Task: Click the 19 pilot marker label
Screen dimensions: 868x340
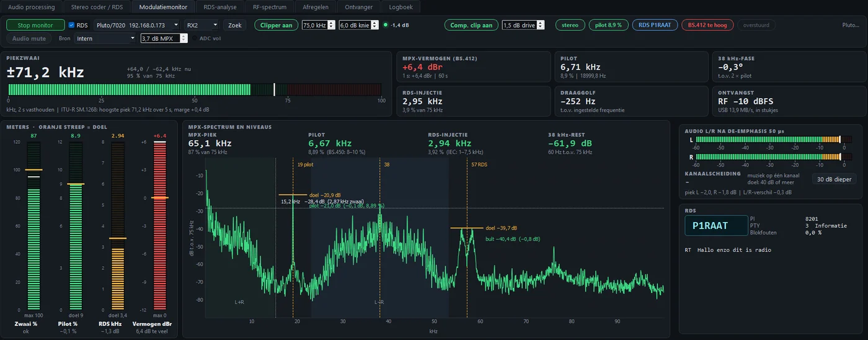Action: pyautogui.click(x=305, y=165)
